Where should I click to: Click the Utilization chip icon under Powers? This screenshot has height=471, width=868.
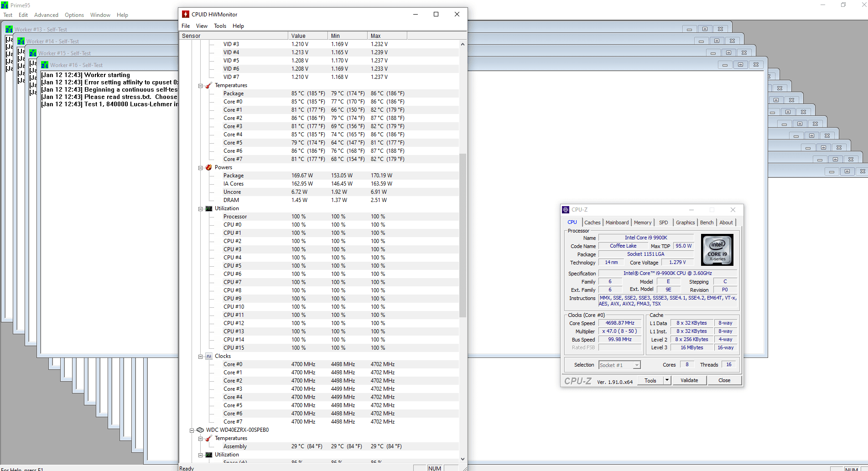(x=209, y=208)
